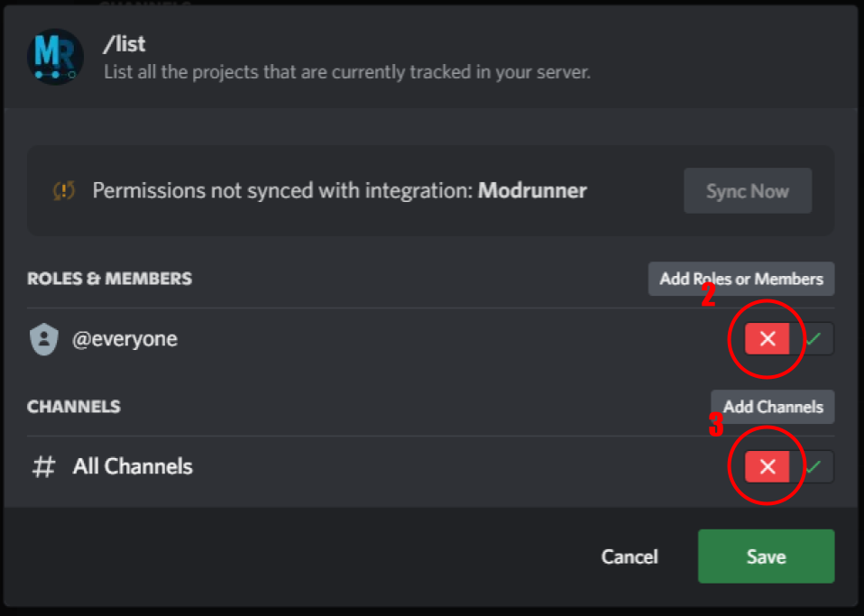
Task: Allow @everyone with the green checkmark
Action: tap(813, 339)
